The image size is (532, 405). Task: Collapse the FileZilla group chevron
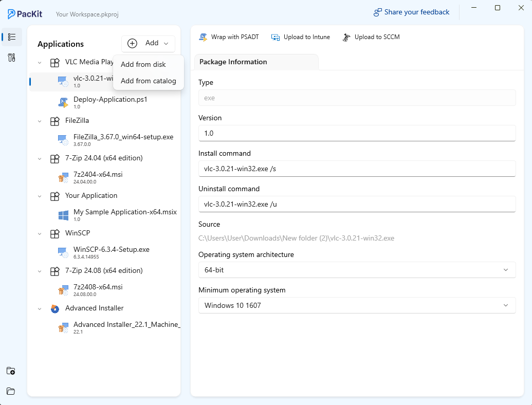click(x=40, y=121)
